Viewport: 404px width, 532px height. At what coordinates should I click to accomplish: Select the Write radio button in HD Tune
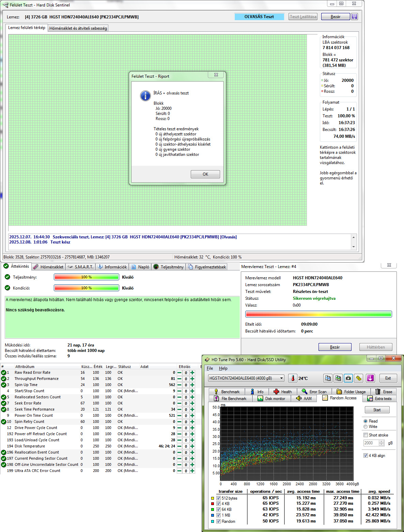pyautogui.click(x=366, y=427)
